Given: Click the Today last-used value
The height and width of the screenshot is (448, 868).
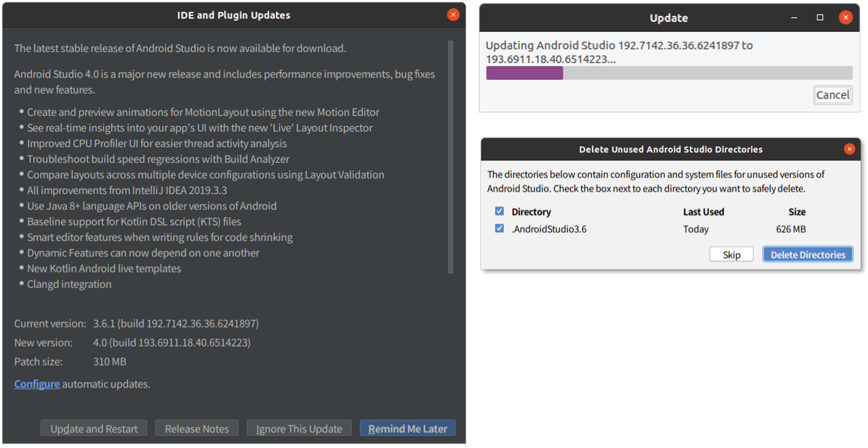Looking at the screenshot, I should tap(696, 229).
